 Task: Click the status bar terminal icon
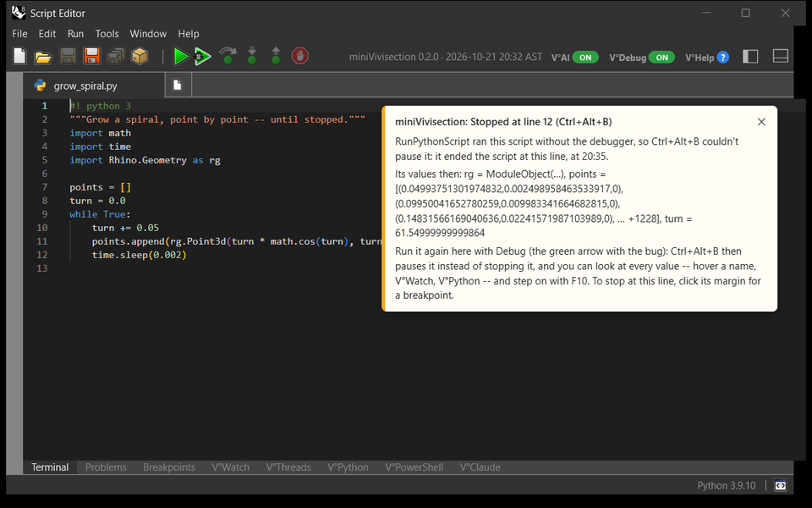(x=781, y=486)
